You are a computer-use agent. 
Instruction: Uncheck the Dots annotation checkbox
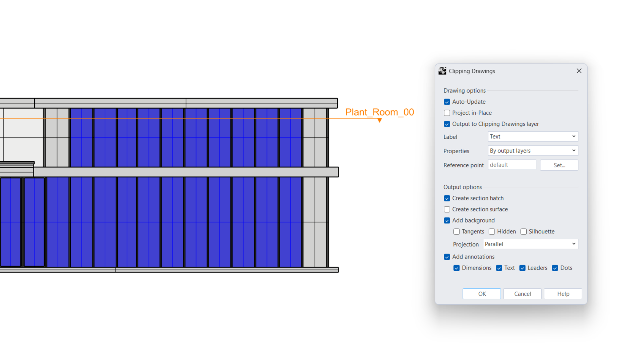[x=555, y=268]
